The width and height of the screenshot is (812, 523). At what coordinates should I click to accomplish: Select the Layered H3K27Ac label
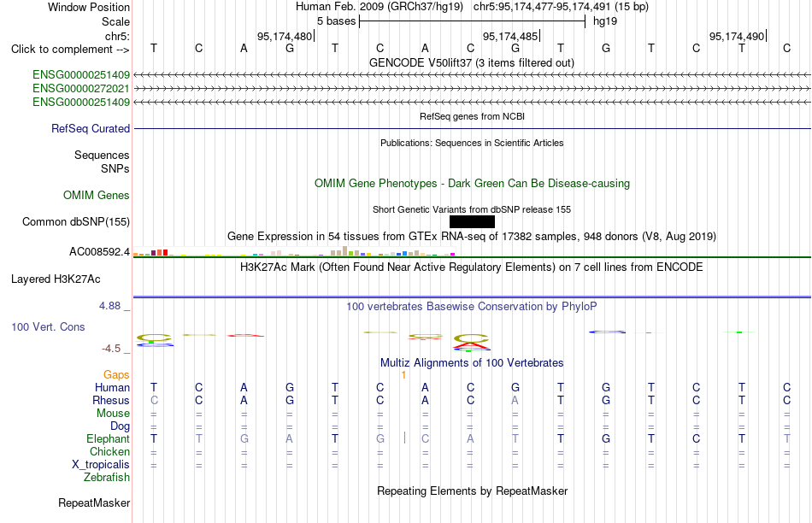click(56, 279)
